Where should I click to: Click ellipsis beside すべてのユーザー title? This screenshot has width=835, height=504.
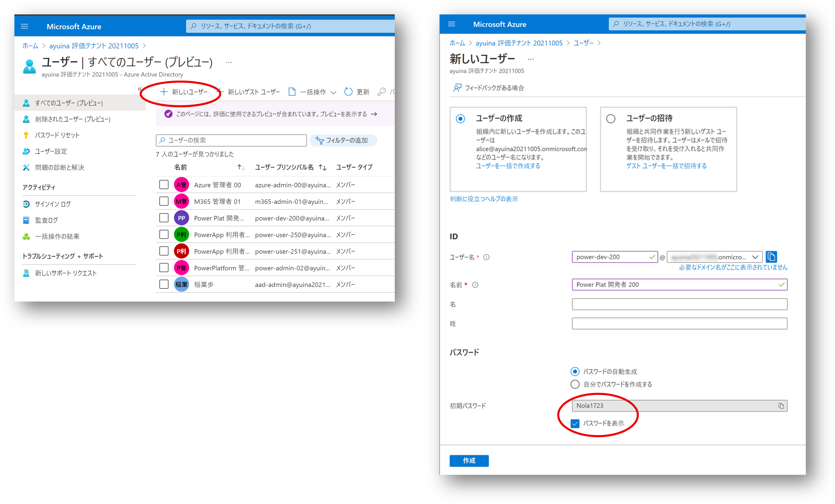tap(229, 62)
